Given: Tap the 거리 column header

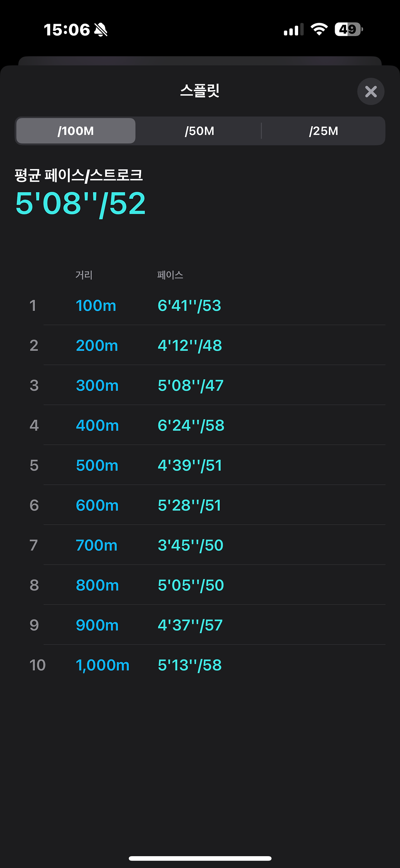Looking at the screenshot, I should (x=84, y=275).
